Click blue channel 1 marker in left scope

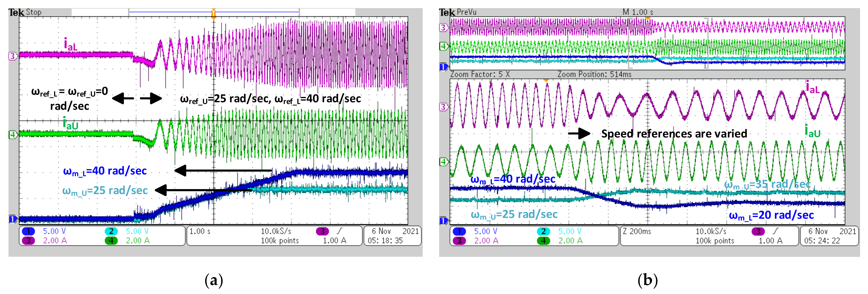12,219
